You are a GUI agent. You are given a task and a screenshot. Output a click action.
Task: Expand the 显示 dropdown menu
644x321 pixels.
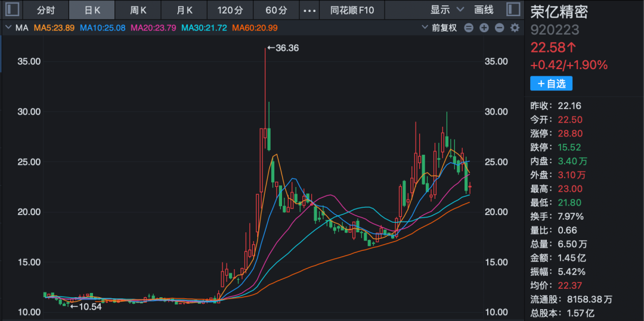coord(447,10)
